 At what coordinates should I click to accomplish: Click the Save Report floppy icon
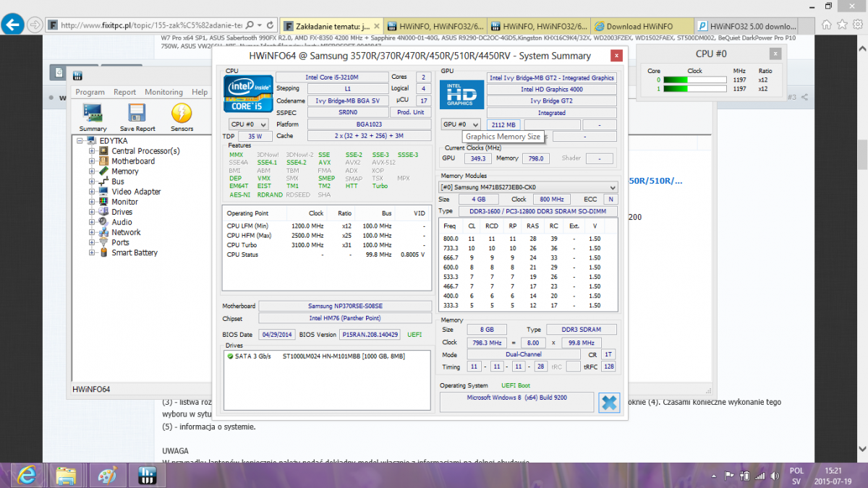(137, 117)
